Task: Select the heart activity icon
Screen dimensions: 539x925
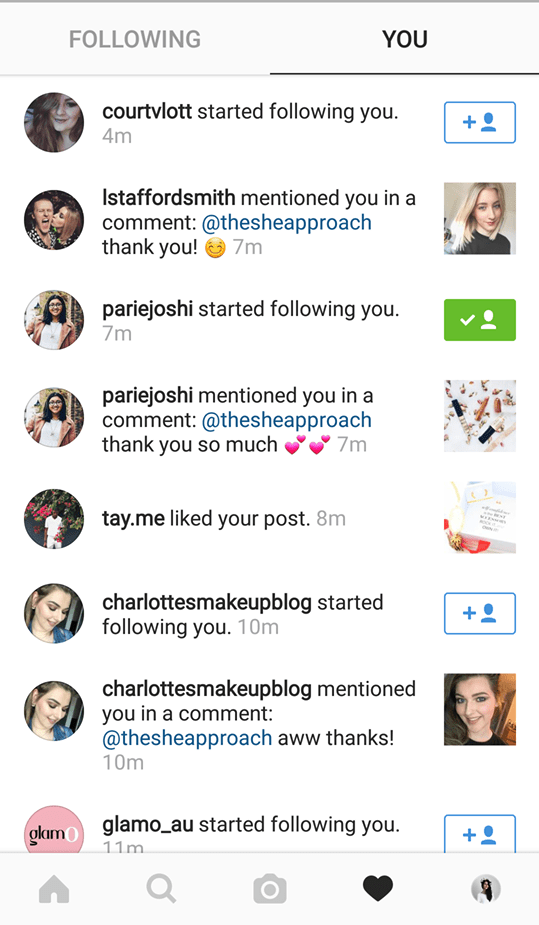Action: coord(377,889)
